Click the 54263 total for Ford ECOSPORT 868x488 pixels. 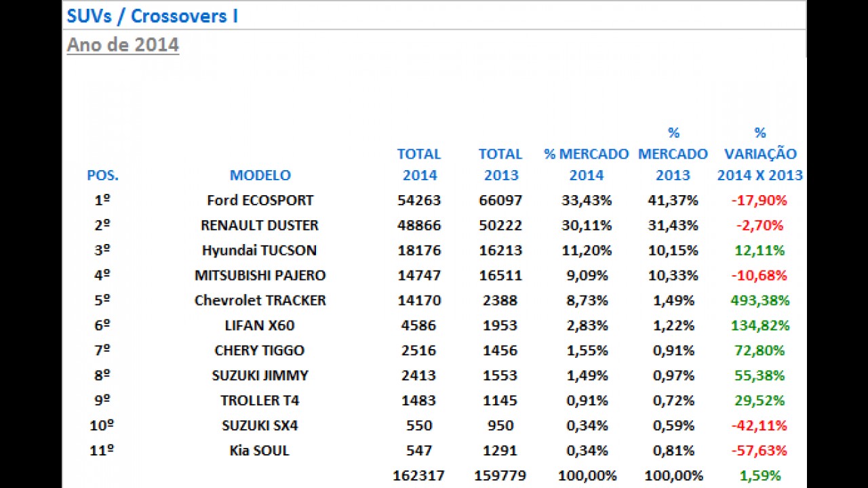click(419, 201)
